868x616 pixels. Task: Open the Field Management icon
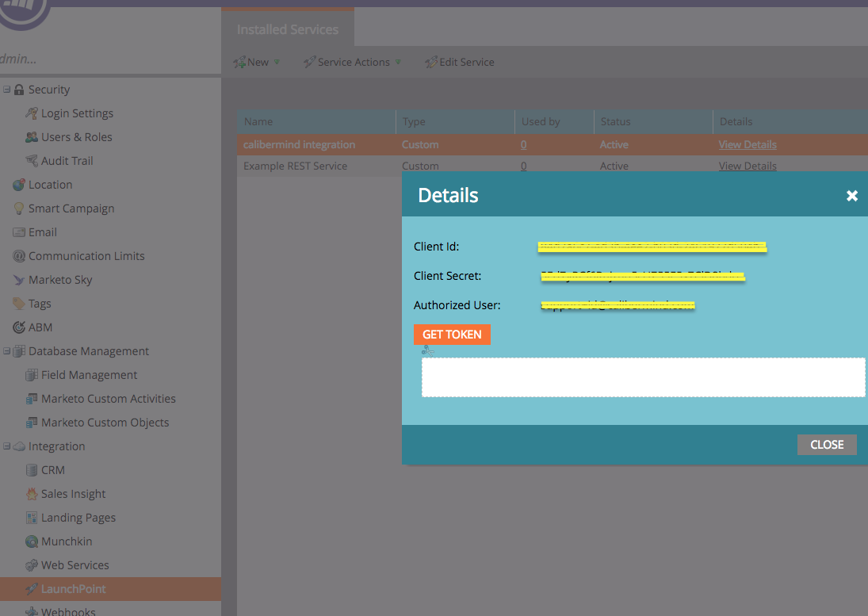click(x=32, y=375)
